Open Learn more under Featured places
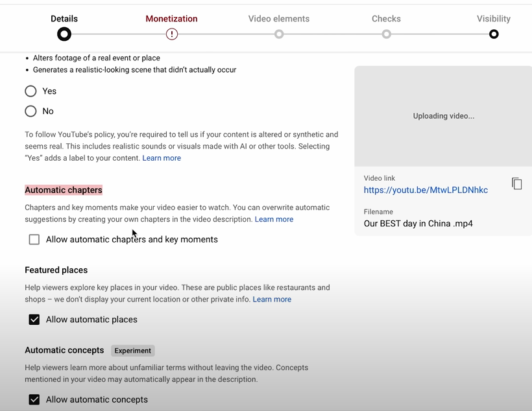This screenshot has width=532, height=411. [x=272, y=299]
